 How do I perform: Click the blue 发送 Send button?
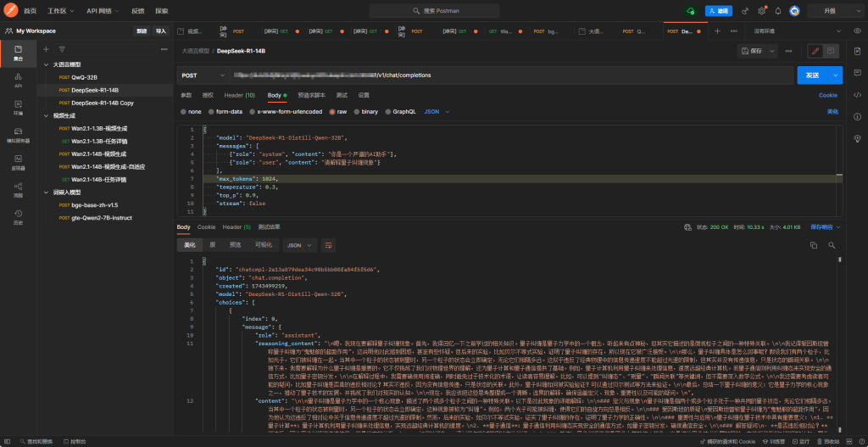[x=813, y=75]
